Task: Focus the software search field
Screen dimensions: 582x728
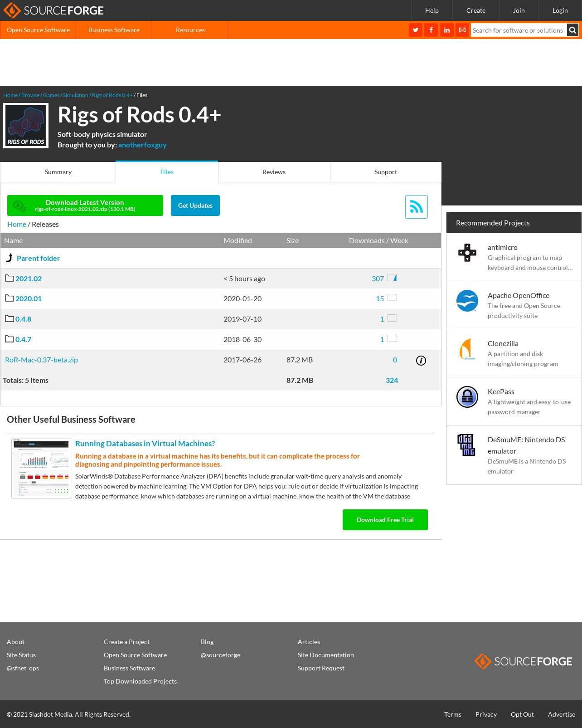Action: click(x=519, y=30)
